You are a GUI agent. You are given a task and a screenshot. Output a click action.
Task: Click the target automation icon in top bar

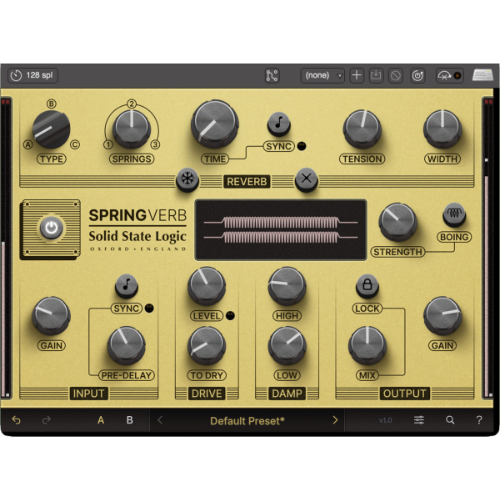(418, 75)
